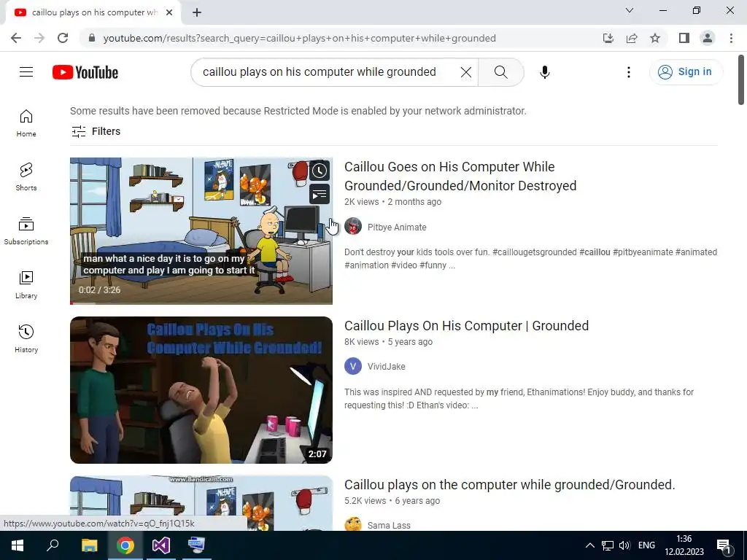
Task: Open History in the sidebar
Action: pos(26,339)
